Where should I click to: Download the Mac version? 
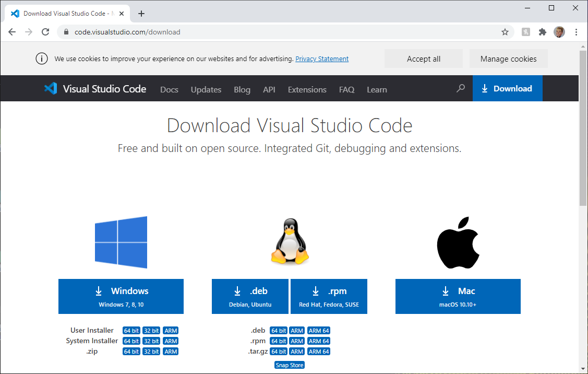pos(458,296)
